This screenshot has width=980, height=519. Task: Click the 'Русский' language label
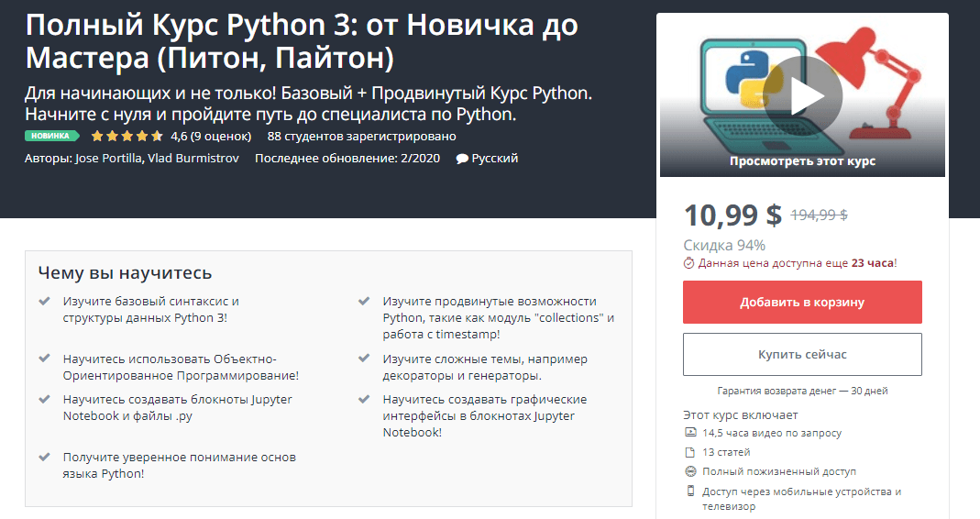click(495, 159)
